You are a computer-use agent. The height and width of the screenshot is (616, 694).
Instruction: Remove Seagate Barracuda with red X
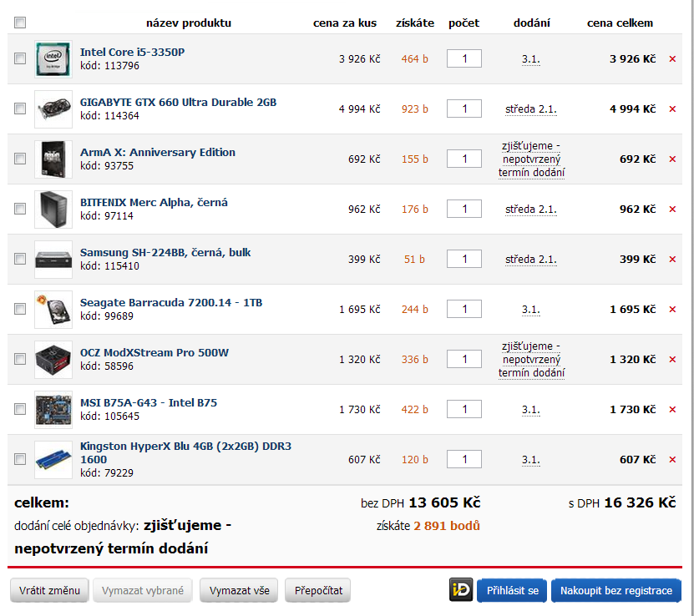pyautogui.click(x=672, y=309)
